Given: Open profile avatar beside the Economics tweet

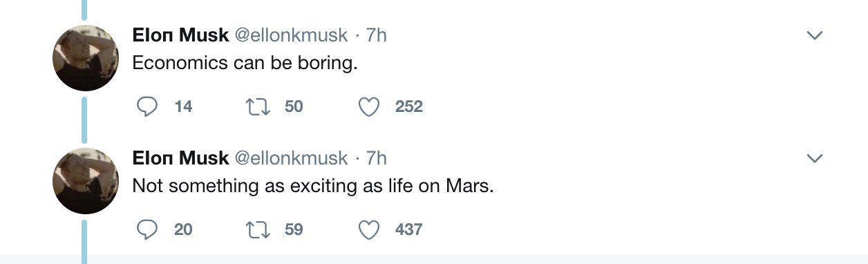Looking at the screenshot, I should pyautogui.click(x=86, y=58).
